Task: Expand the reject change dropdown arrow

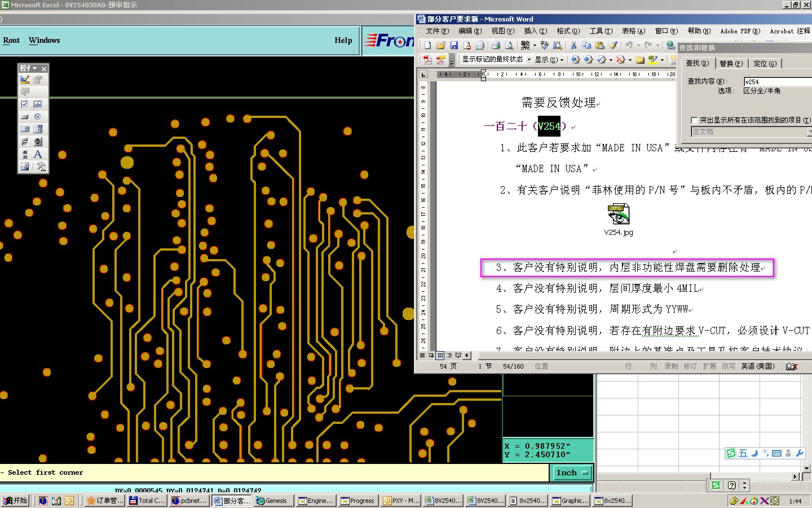Action: coord(629,59)
